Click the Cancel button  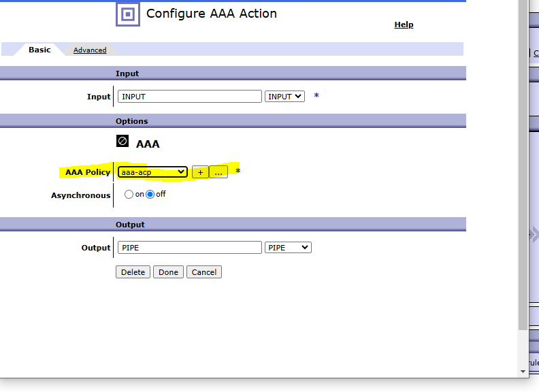[204, 272]
